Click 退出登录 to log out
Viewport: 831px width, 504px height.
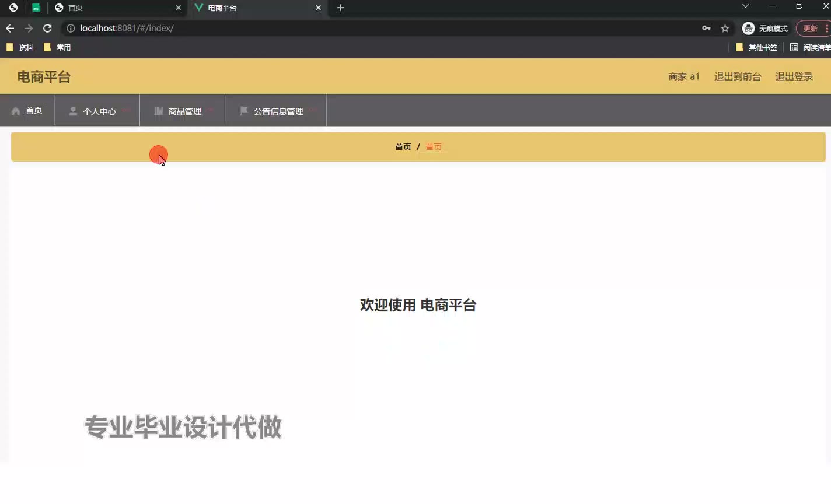(794, 76)
